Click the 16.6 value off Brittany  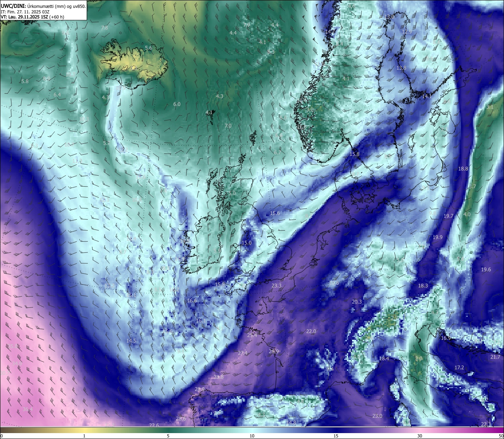192,301
